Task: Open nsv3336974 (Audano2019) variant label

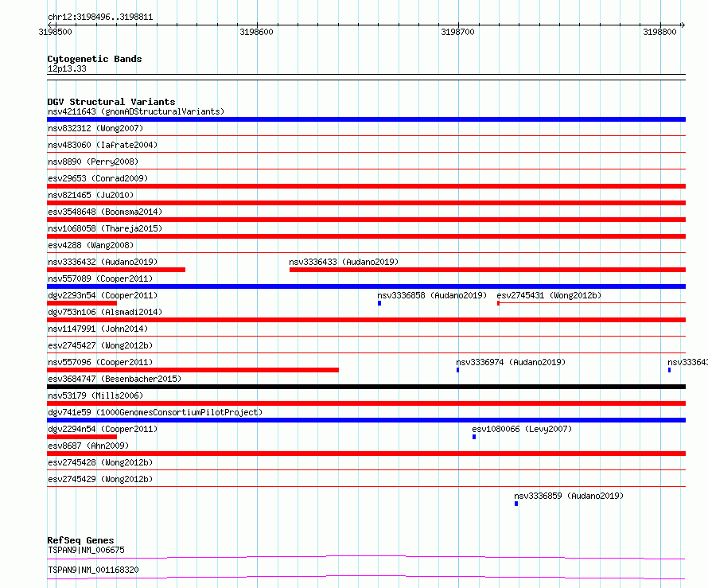Action: click(511, 362)
